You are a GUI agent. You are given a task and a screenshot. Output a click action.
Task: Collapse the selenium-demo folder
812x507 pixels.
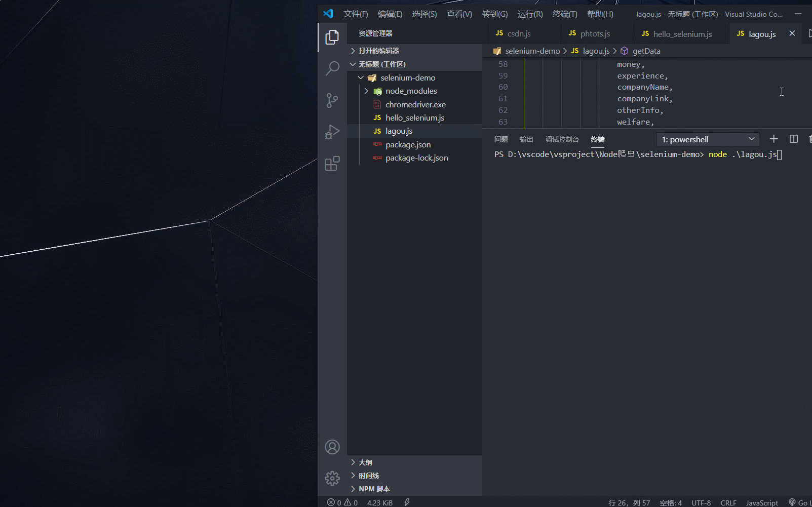pyautogui.click(x=360, y=77)
